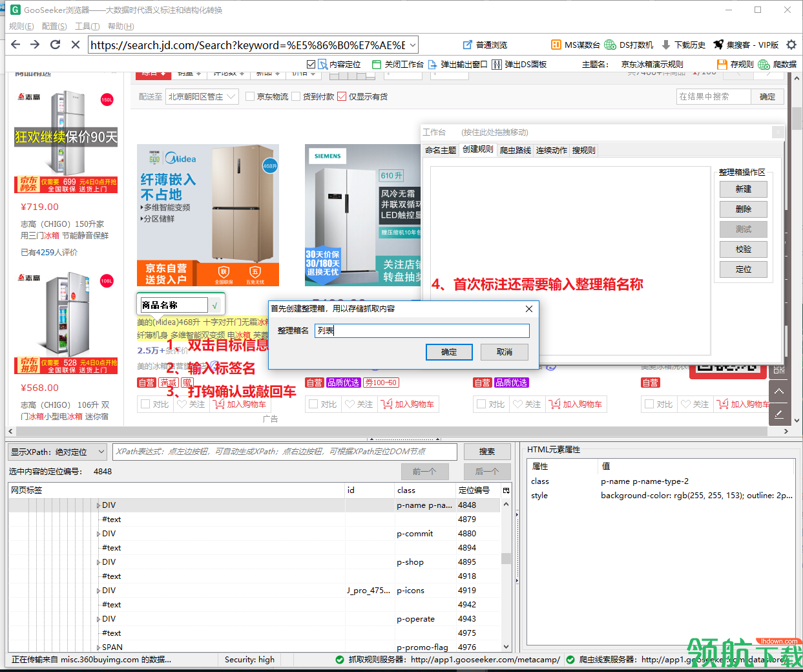Check 对比 for the Midea fridge
The height and width of the screenshot is (672, 803).
pos(145,404)
